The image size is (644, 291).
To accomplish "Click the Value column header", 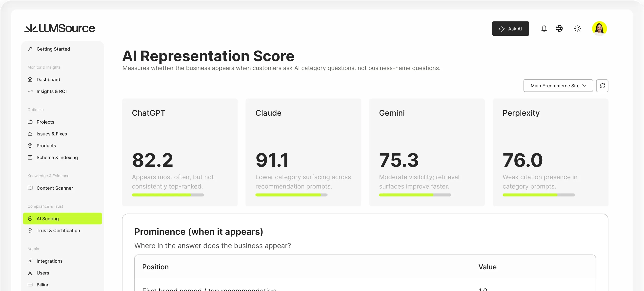I will 487,267.
